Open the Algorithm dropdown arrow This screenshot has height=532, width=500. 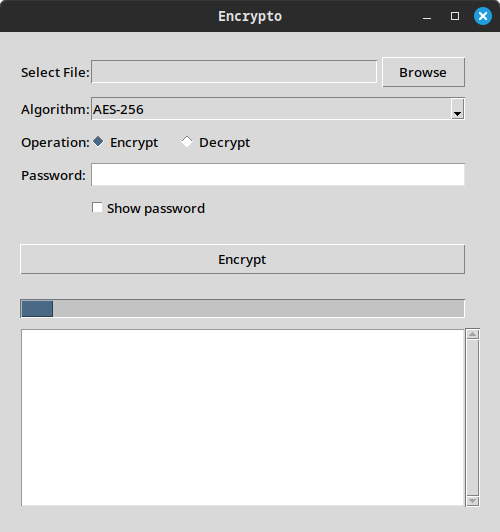pos(457,109)
